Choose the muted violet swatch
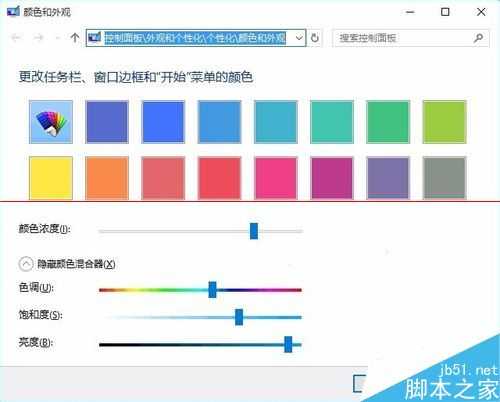The width and height of the screenshot is (500, 402). coord(388,178)
